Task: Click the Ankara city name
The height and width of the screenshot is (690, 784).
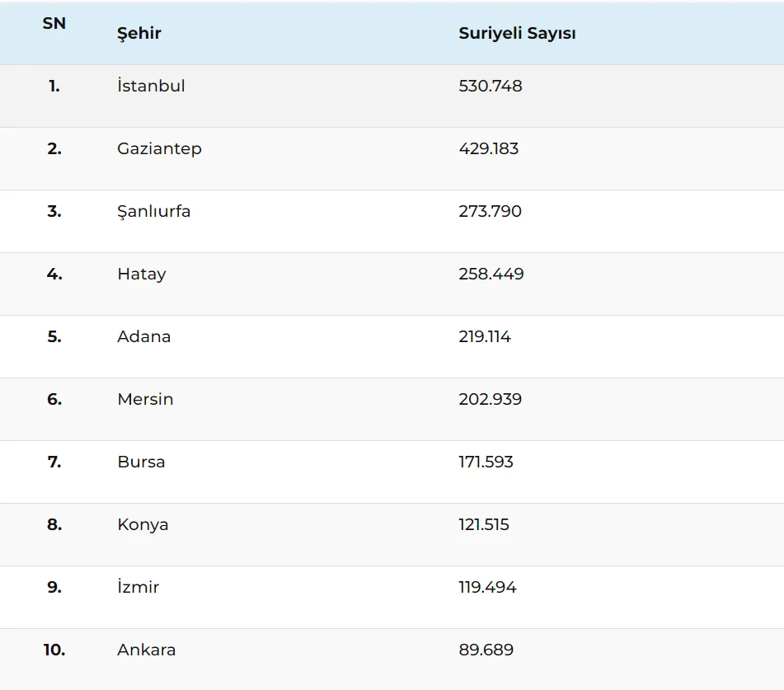Action: (146, 650)
